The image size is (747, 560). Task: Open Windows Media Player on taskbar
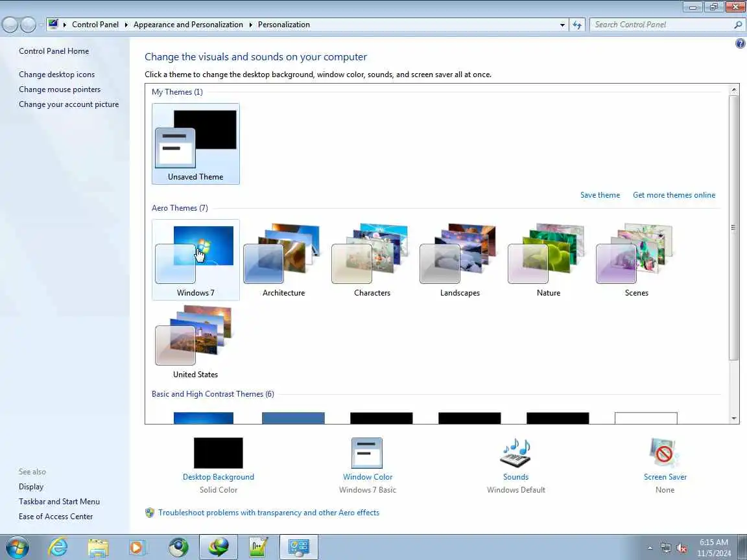(x=137, y=548)
